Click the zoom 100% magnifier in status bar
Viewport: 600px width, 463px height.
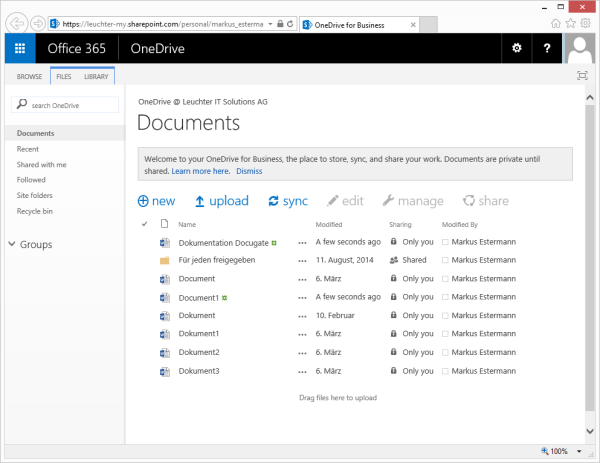coord(545,451)
